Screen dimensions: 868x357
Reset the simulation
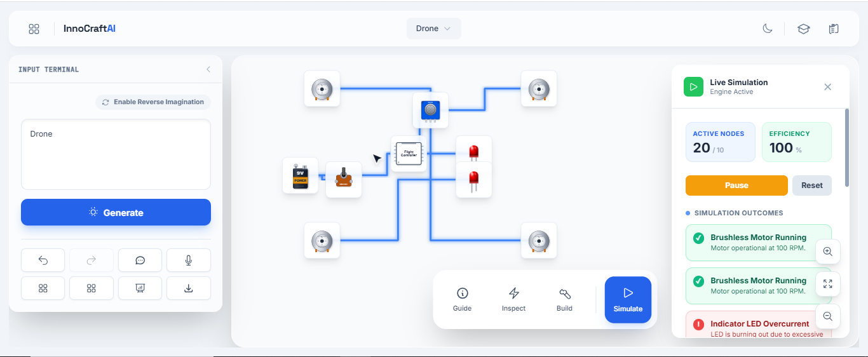coord(811,185)
